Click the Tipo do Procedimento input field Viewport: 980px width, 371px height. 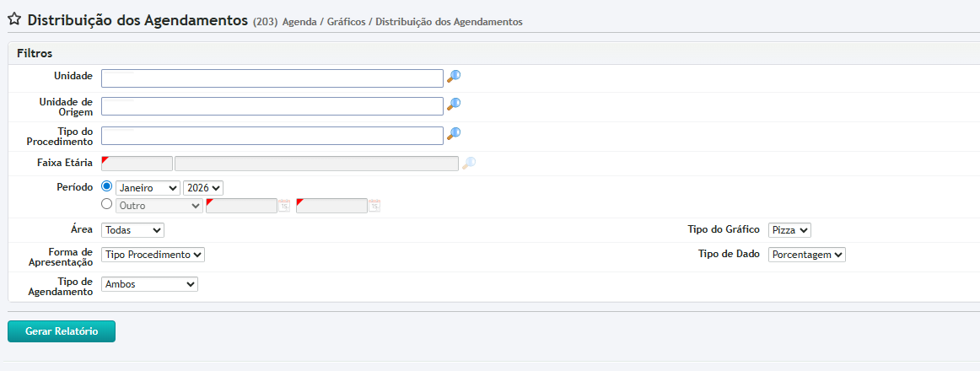pos(272,135)
